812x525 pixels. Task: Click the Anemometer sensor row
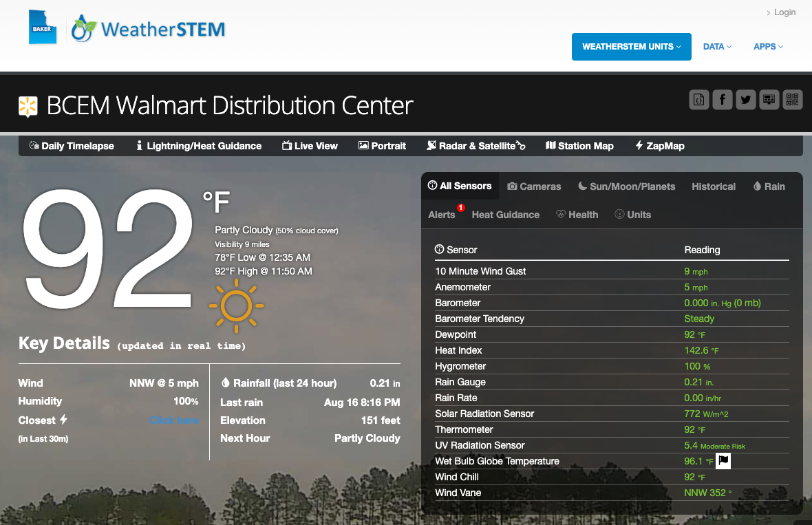pos(612,287)
